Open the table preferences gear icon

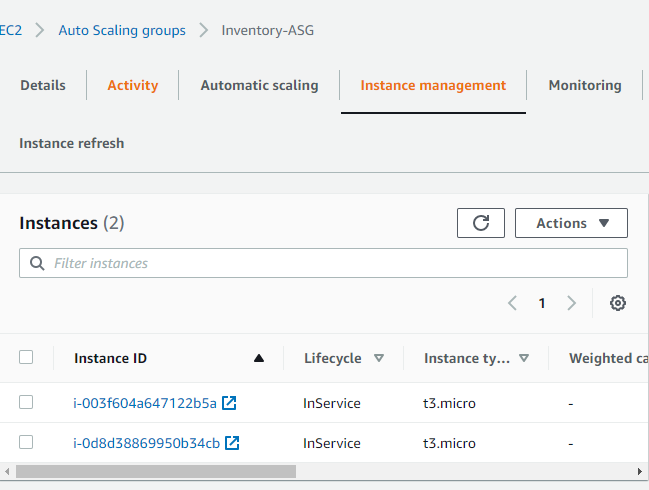618,303
